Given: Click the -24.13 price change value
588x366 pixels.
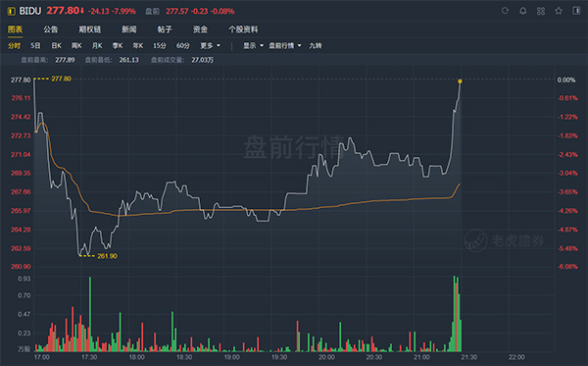Looking at the screenshot, I should click(x=99, y=11).
